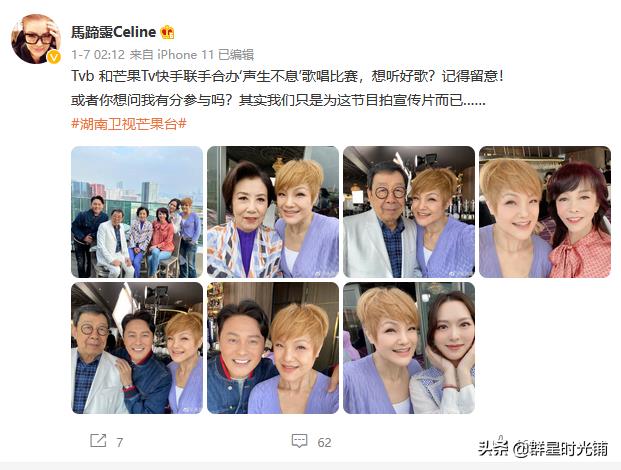
Task: Click the 1-7 02:12 post timestamp
Action: [x=98, y=54]
